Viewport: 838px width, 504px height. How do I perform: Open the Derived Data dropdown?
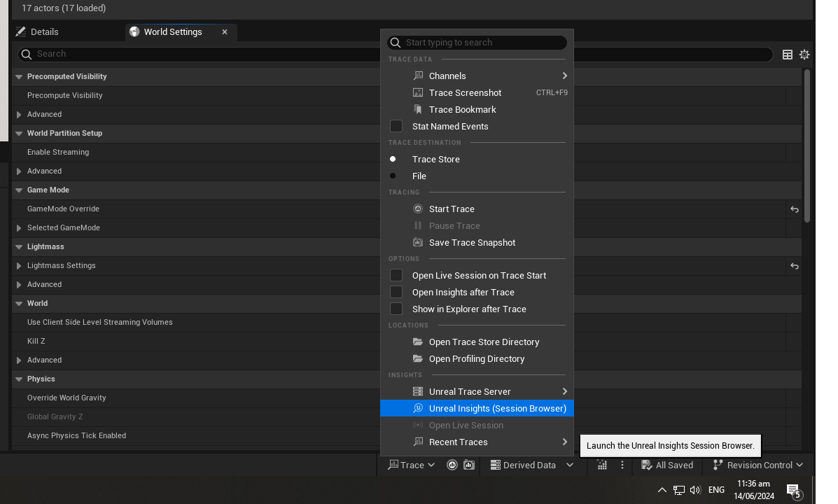[x=532, y=465]
